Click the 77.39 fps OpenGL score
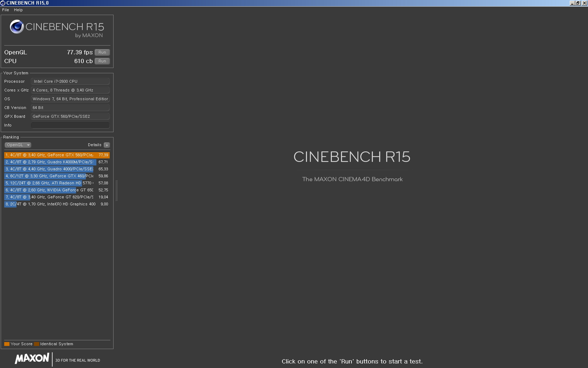588x368 pixels. tap(80, 52)
